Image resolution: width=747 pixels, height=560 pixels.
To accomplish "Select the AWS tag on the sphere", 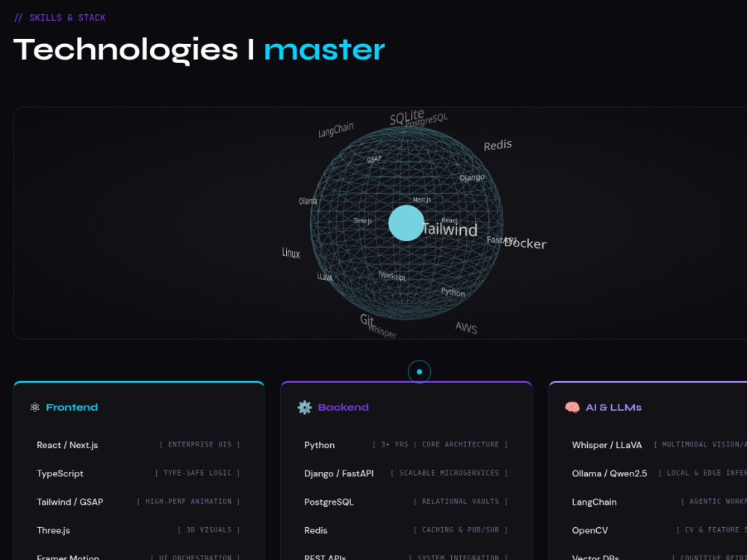I will tap(466, 328).
